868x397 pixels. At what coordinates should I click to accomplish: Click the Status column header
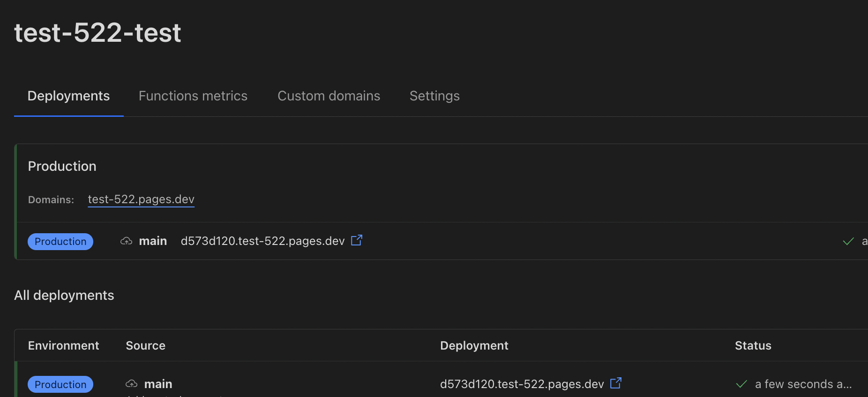753,346
